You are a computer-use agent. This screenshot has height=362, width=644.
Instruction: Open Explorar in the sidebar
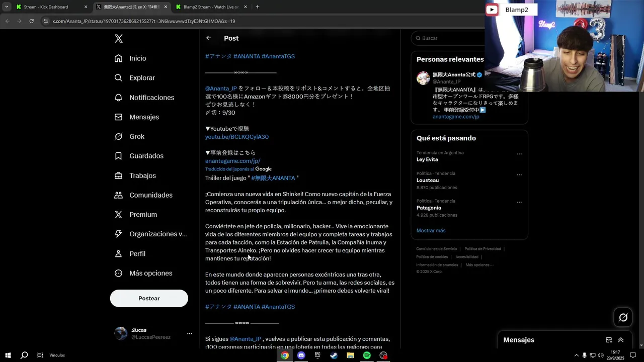(x=135, y=78)
